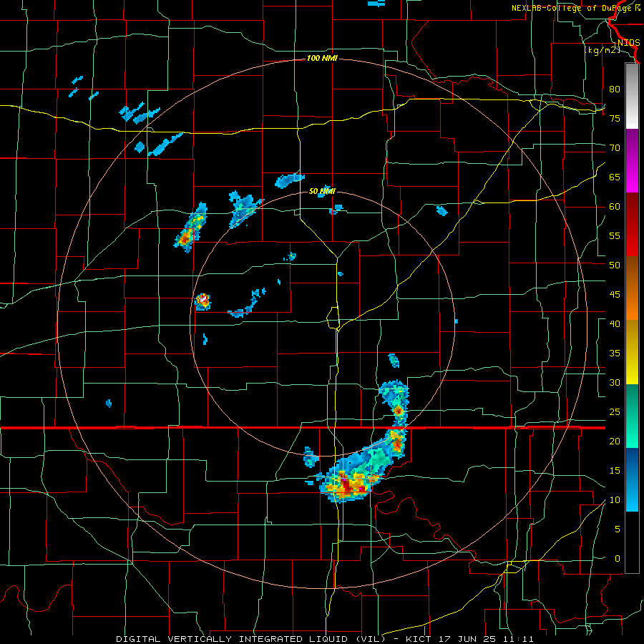The height and width of the screenshot is (644, 644).
Task: Select the brown-orange segment of the VIL scale
Action: tap(632, 288)
